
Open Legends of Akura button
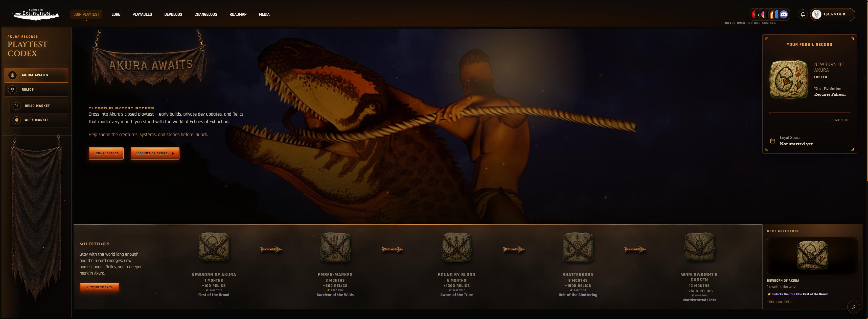[155, 153]
